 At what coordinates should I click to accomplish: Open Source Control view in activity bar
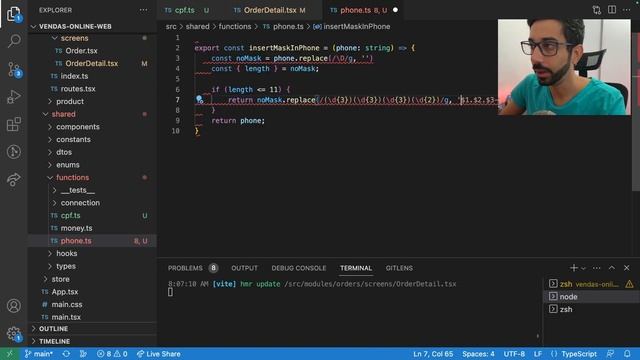tap(14, 69)
